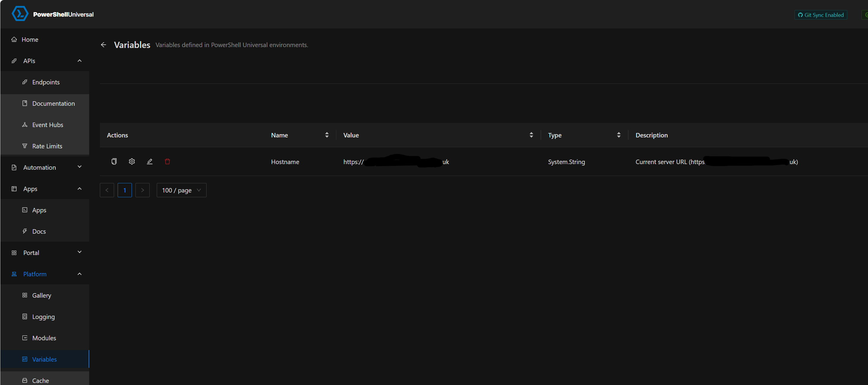Click the Apps group layout icon
Screen dimensions: 868x385
point(14,189)
